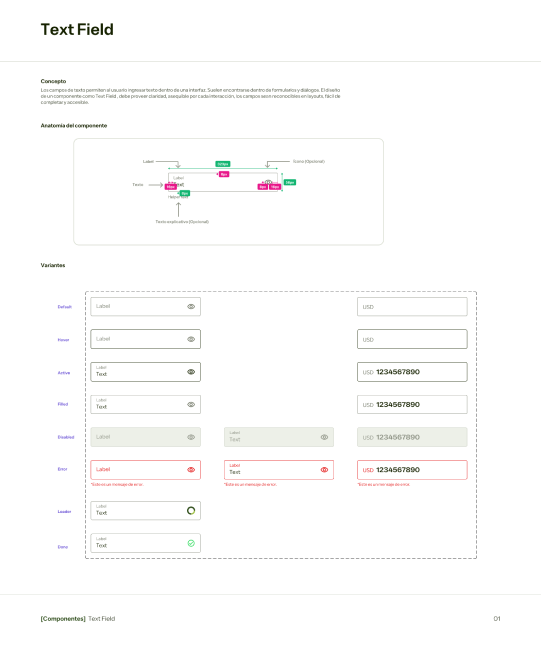Toggle the eye icon in Hover field
Viewport: 541px width, 645px height.
click(x=191, y=339)
